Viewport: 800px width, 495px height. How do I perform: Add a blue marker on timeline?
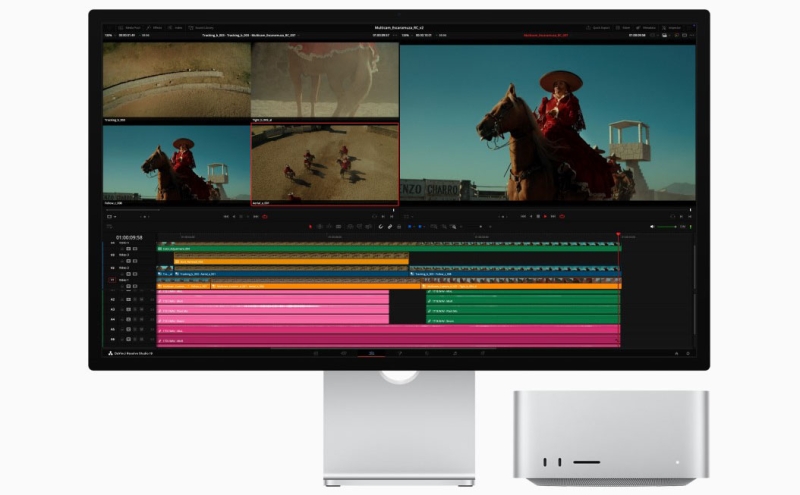420,227
